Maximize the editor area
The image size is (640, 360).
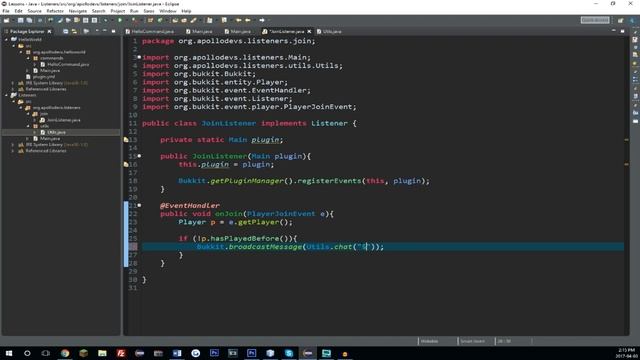(622, 31)
